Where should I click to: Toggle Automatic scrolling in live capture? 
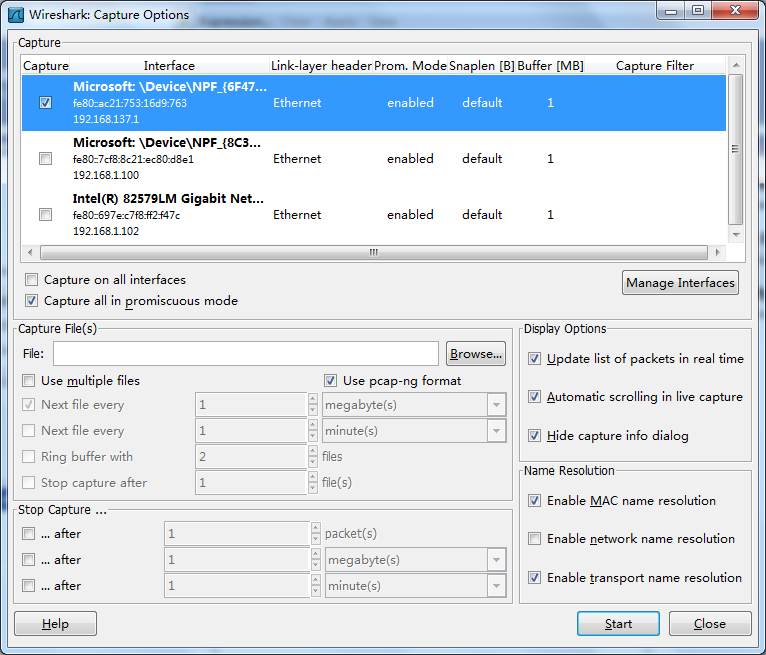click(534, 397)
